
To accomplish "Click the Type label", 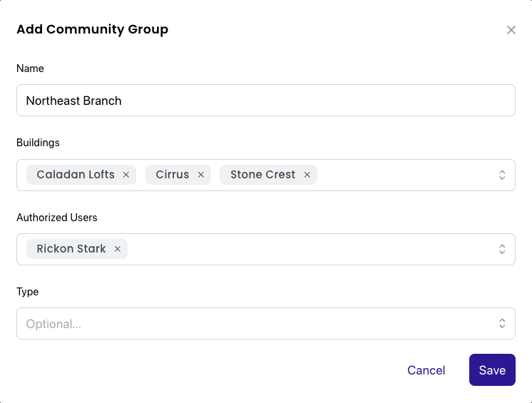I will pyautogui.click(x=28, y=292).
